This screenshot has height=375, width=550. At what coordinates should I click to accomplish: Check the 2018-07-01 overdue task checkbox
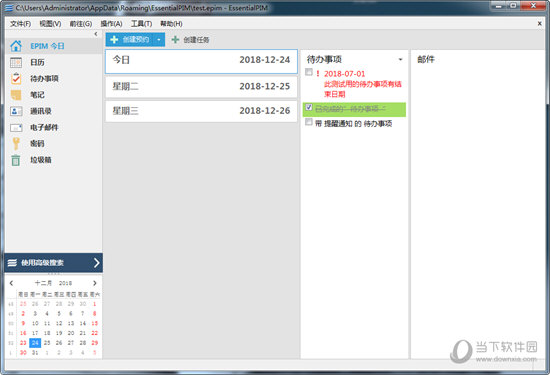[x=309, y=72]
